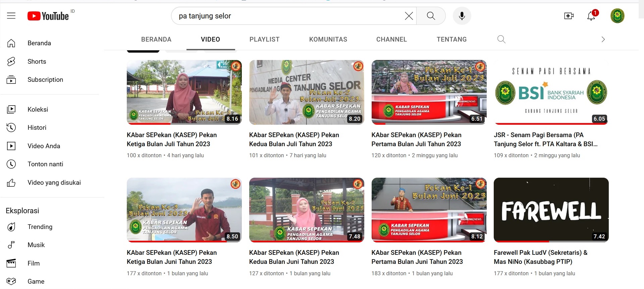Clear the search box text

coord(409,16)
